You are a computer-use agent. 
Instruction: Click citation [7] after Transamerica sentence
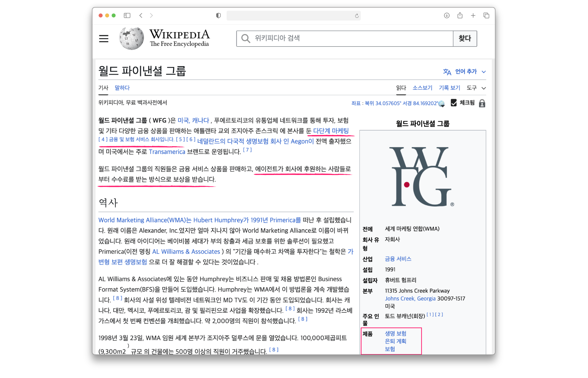pos(247,150)
